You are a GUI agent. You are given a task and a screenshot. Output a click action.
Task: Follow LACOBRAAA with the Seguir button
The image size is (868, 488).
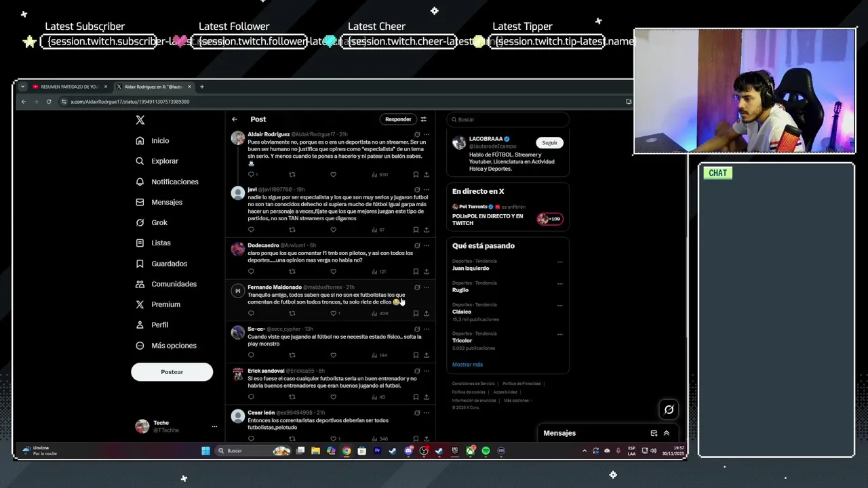549,143
